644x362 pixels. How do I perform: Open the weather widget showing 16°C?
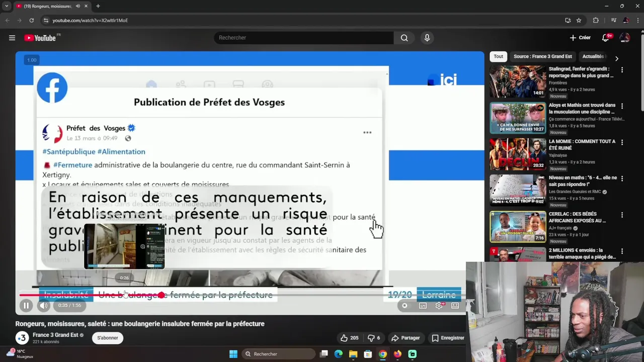tap(21, 354)
